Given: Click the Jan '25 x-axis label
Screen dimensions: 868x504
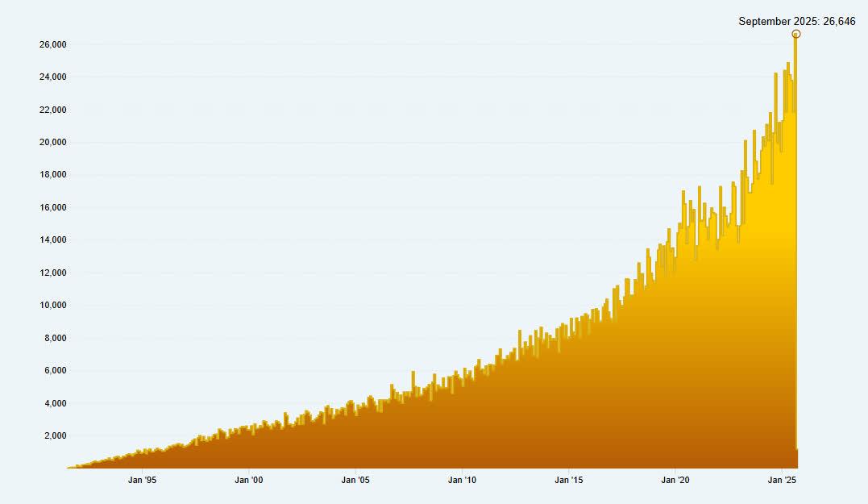Looking at the screenshot, I should tap(782, 481).
